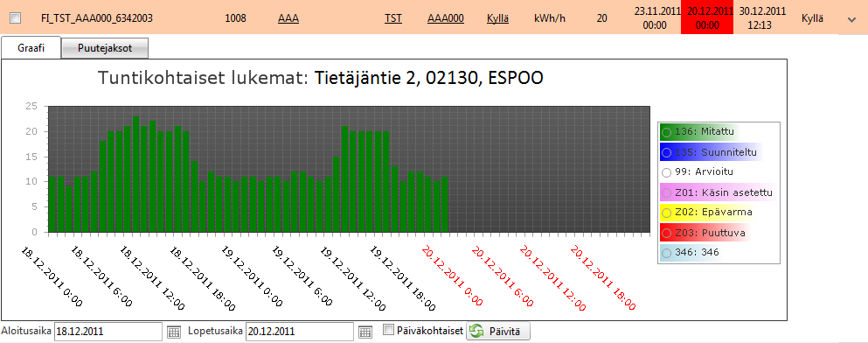Toggle the 135: Suunniteltu legend marker
Viewport: 868px width, 343px height.
click(x=666, y=152)
